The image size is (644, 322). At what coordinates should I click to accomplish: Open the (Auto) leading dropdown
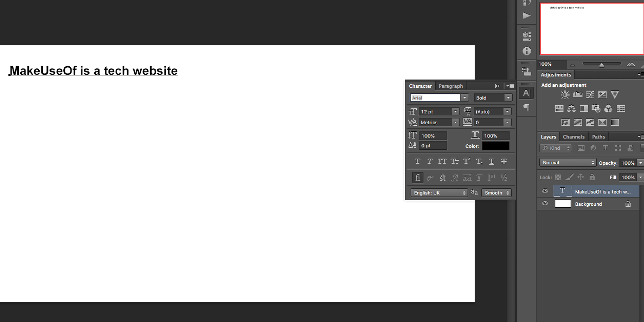507,111
